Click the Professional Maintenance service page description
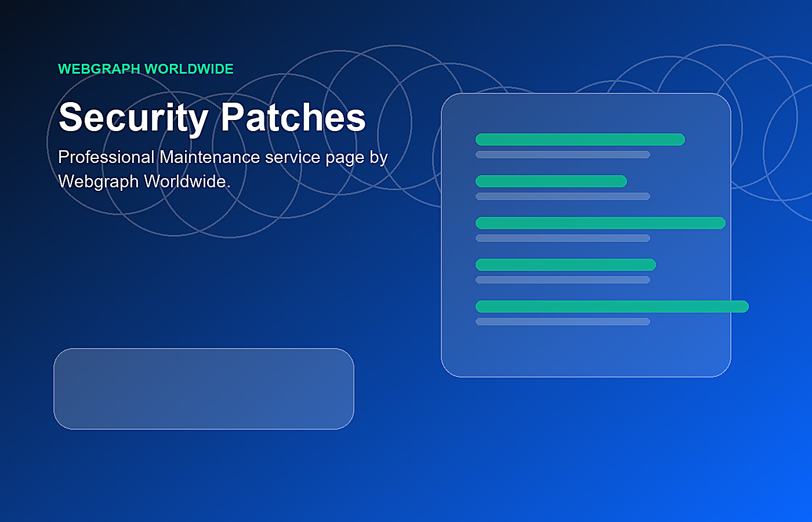The width and height of the screenshot is (812, 522). click(x=223, y=169)
